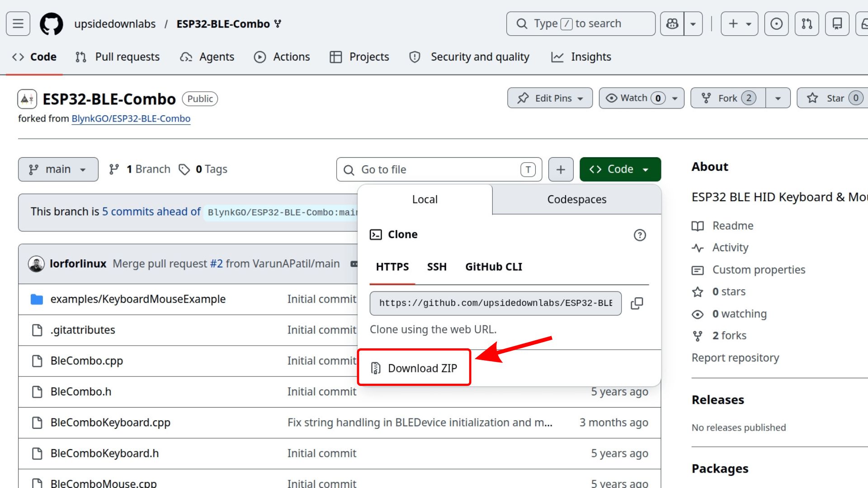Viewport: 868px width, 488px height.
Task: Open the Agents tab
Action: coord(207,57)
